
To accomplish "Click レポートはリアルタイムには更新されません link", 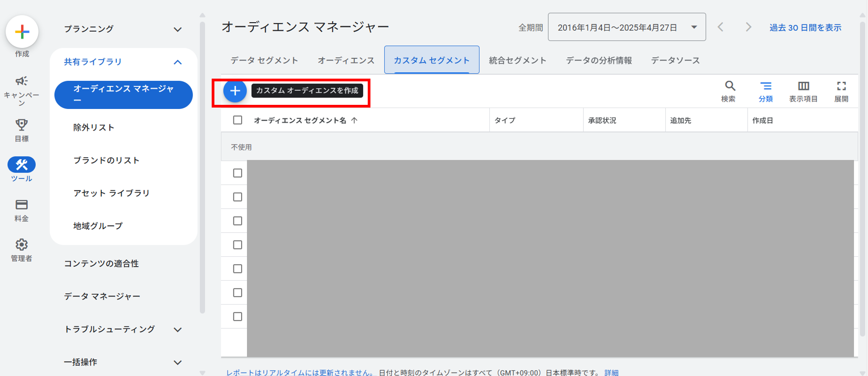I will pyautogui.click(x=301, y=372).
